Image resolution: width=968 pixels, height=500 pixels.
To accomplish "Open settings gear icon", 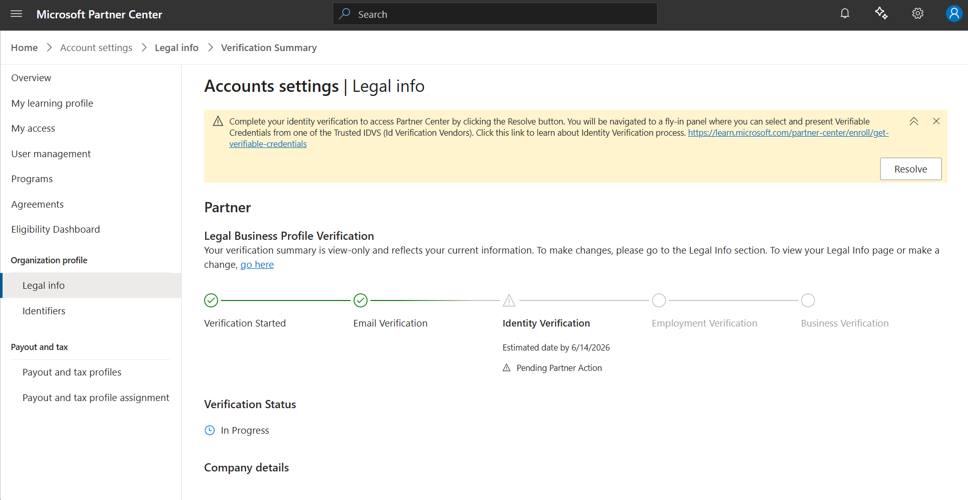I will click(917, 14).
